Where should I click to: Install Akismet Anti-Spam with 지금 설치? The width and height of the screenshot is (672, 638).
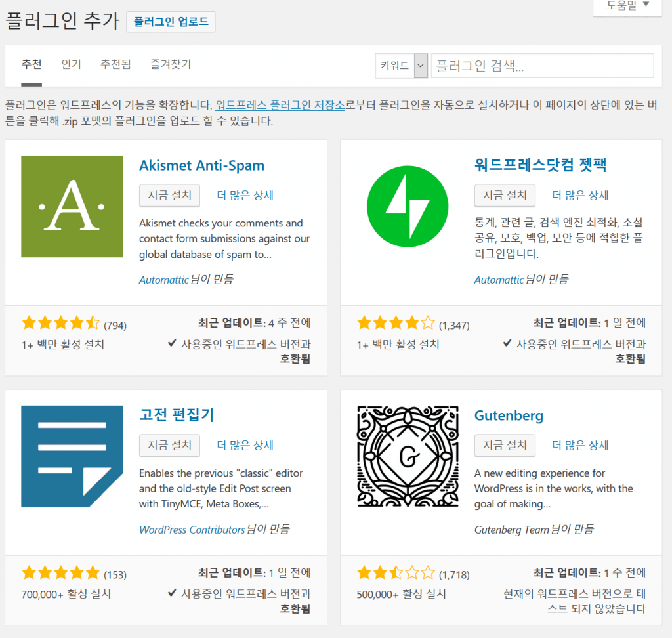coord(169,195)
